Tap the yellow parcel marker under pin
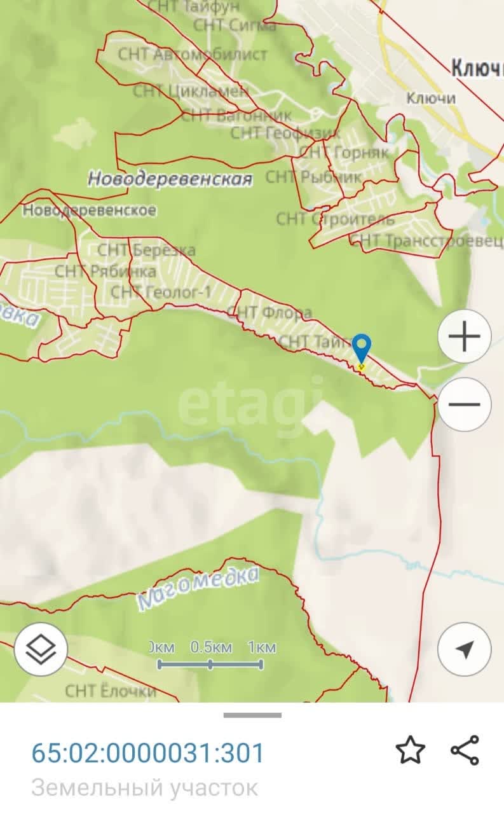This screenshot has width=504, height=814. coord(361,366)
